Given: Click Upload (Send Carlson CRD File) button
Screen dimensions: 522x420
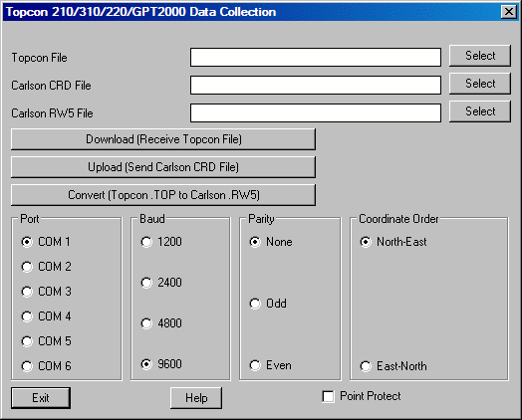Looking at the screenshot, I should click(163, 167).
